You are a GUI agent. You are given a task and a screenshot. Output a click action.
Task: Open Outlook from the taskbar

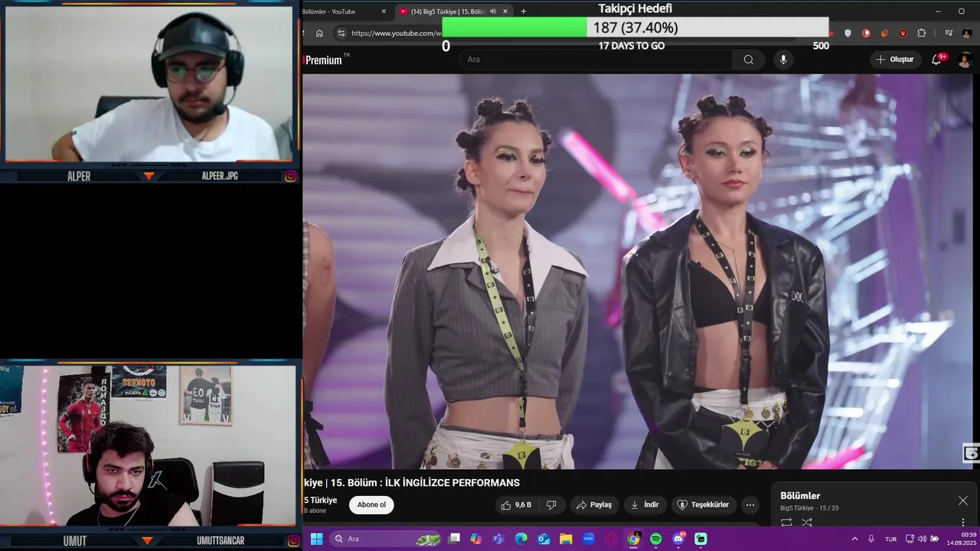[544, 539]
